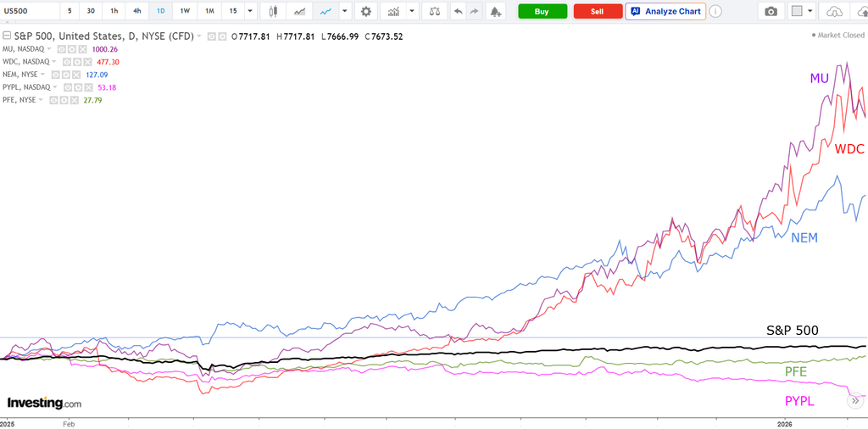
Task: Click the PFE price value 27.79
Action: click(92, 100)
